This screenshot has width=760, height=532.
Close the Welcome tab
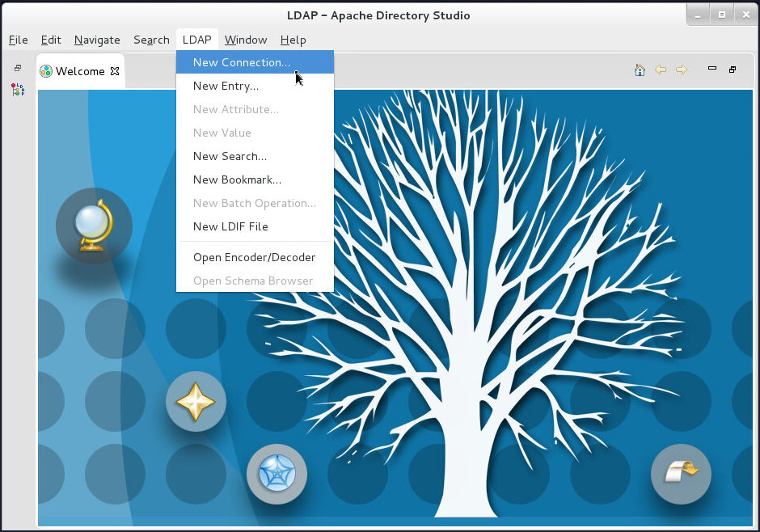pyautogui.click(x=115, y=71)
